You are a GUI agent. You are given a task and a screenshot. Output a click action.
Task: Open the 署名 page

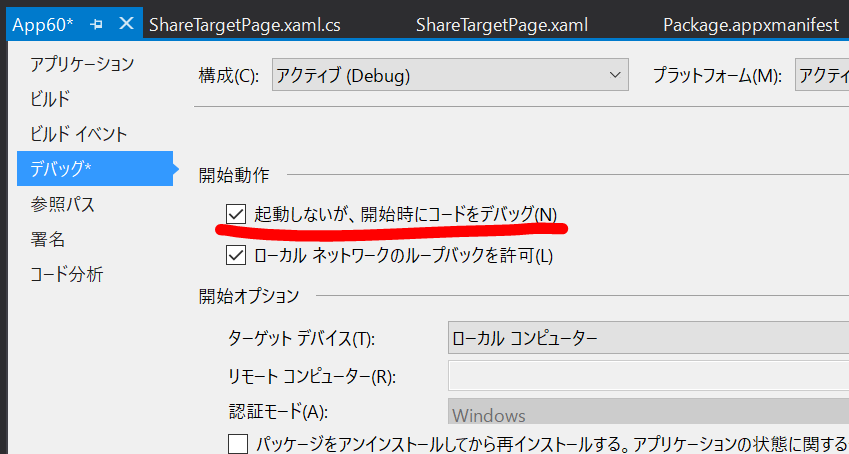(48, 239)
